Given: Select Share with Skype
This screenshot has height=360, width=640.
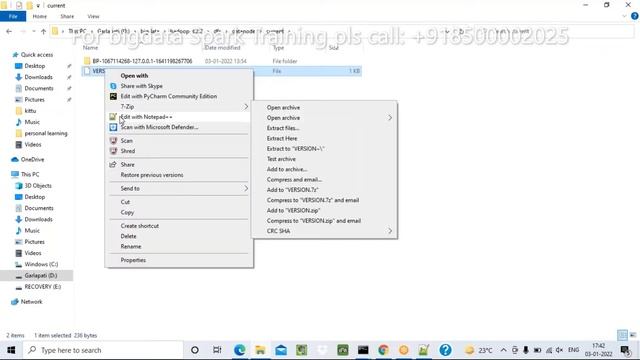Looking at the screenshot, I should coord(179,86).
